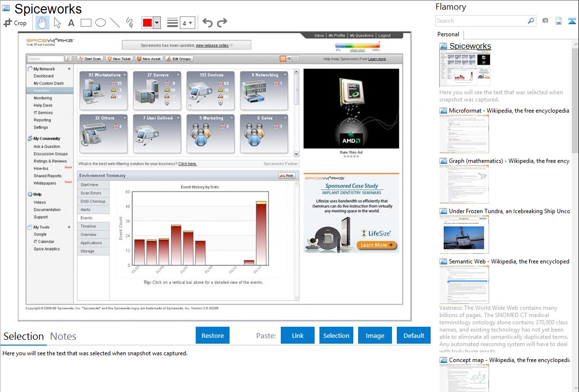Click the Spiceworks snapshot thumbnail in sidebar
579x392 pixels.
point(465,69)
